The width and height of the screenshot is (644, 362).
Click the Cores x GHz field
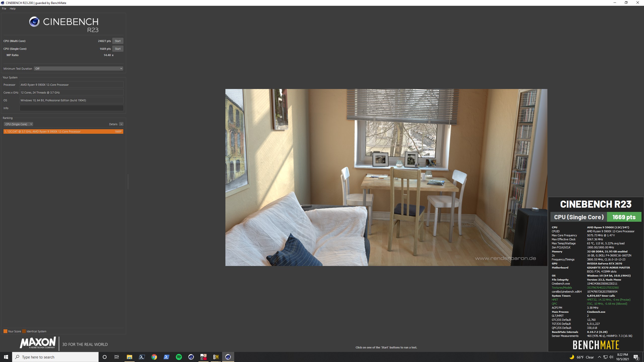tap(71, 93)
